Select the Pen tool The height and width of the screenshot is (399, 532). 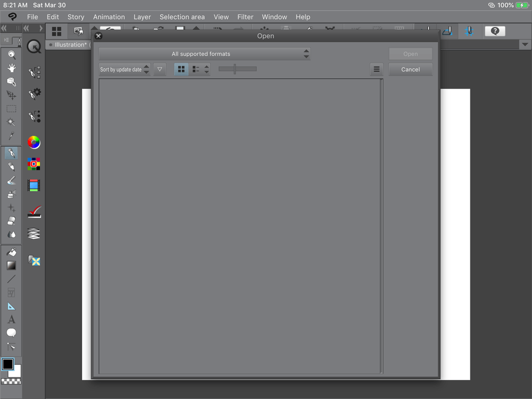pos(11,152)
